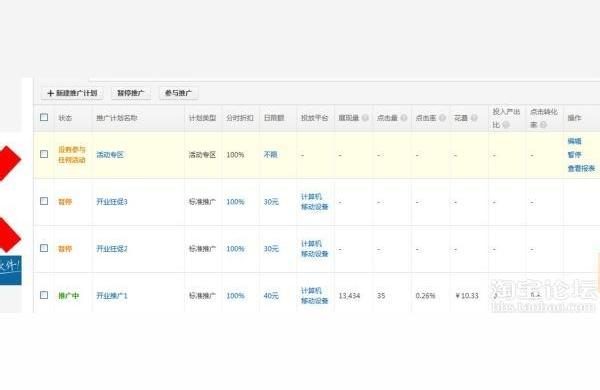Click the 新建推广计划 button
The height and width of the screenshot is (390, 600).
pyautogui.click(x=72, y=93)
